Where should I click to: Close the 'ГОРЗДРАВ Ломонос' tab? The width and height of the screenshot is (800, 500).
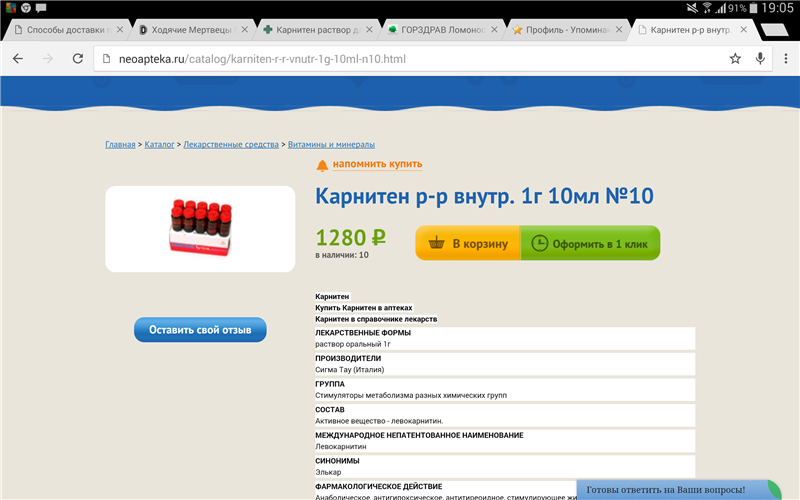pos(494,30)
